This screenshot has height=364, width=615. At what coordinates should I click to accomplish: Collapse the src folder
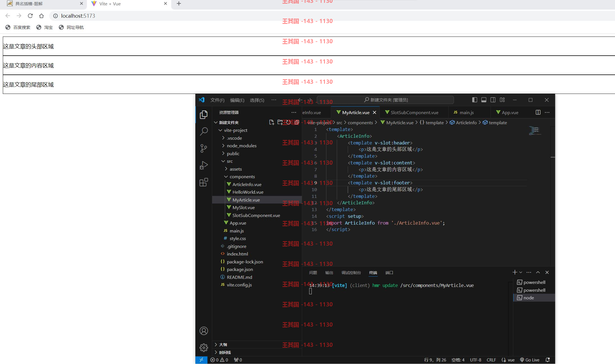(223, 161)
